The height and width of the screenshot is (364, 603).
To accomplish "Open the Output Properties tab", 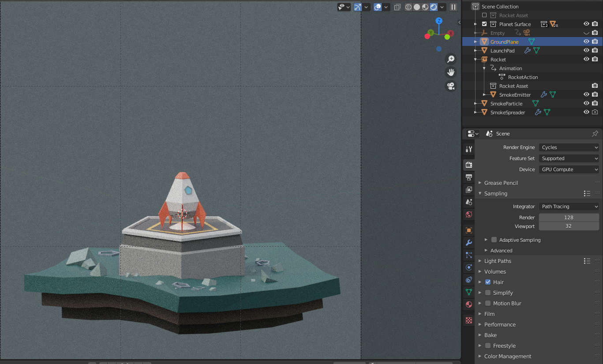I will tap(468, 177).
